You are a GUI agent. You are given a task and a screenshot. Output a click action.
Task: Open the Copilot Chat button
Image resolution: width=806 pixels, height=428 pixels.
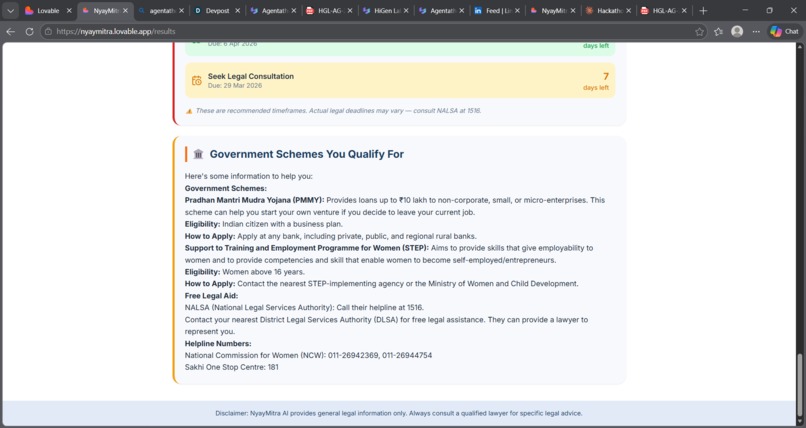click(784, 32)
